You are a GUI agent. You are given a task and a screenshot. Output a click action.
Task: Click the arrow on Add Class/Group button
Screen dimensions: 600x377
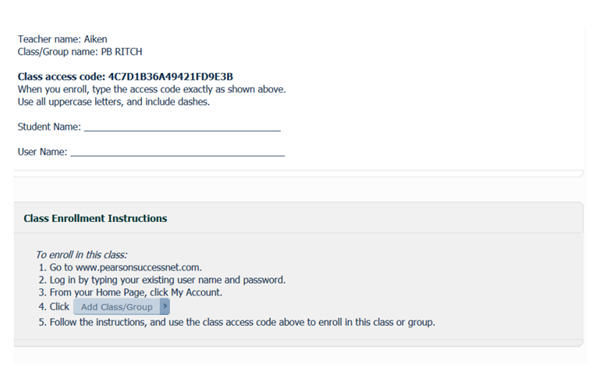click(165, 307)
